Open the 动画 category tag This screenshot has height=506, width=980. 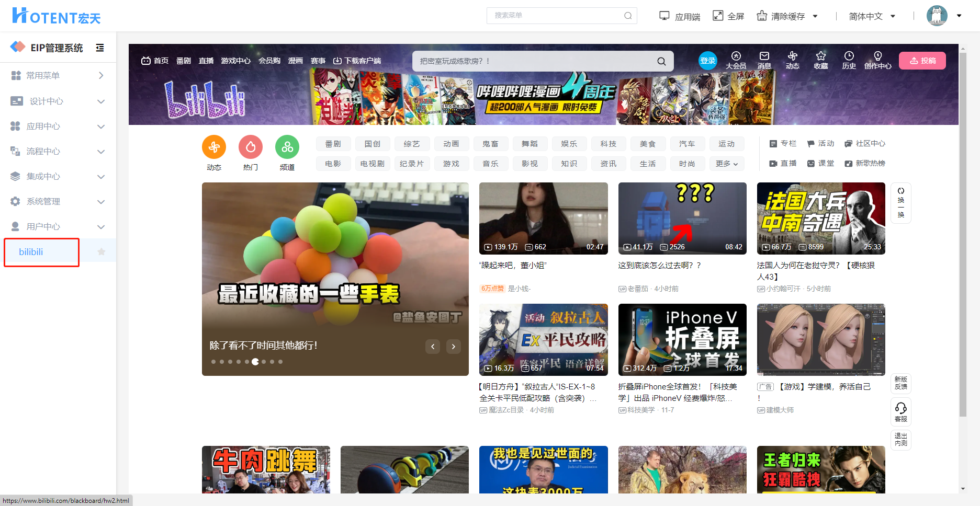(x=451, y=144)
